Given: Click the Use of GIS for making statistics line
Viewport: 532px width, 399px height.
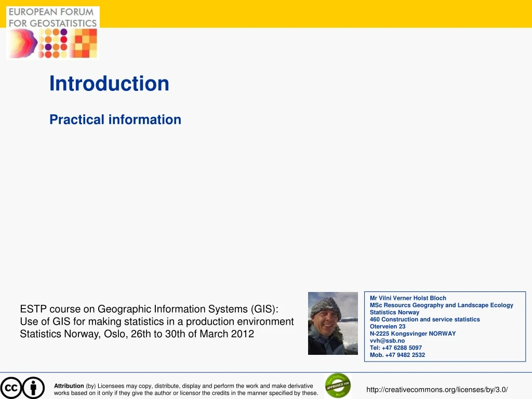Looking at the screenshot, I should tap(156, 322).
